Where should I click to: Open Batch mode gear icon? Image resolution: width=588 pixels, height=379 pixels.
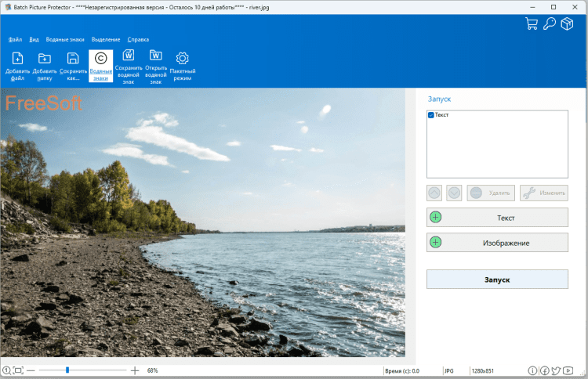182,66
